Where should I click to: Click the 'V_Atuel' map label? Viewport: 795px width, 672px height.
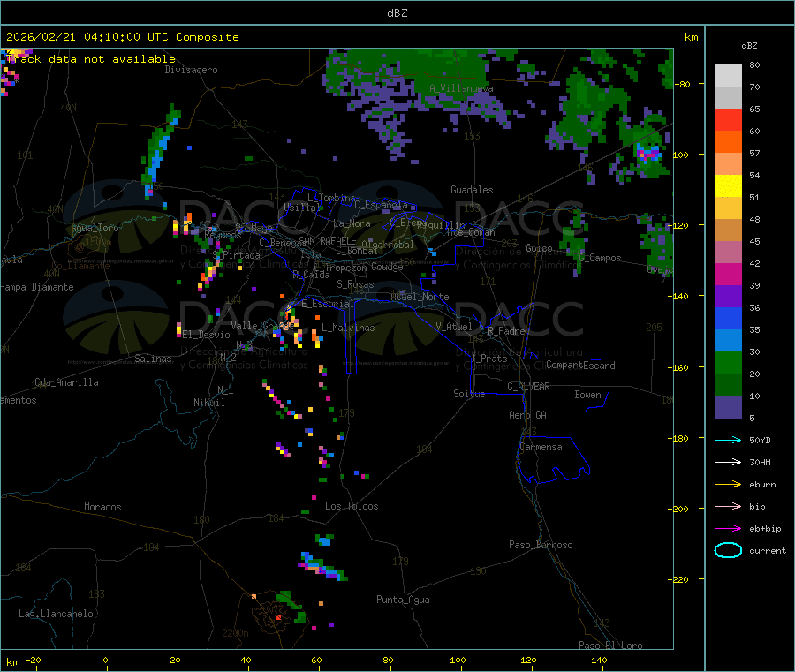454,327
